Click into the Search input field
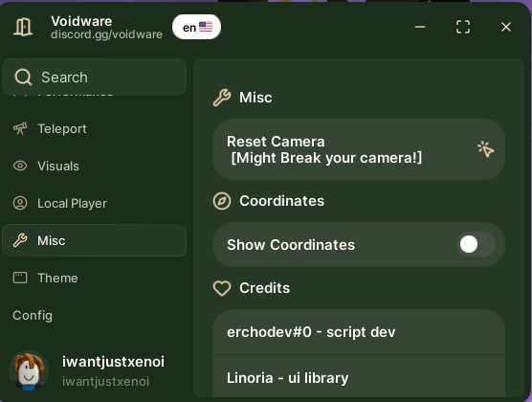This screenshot has width=532, height=402. tap(94, 78)
